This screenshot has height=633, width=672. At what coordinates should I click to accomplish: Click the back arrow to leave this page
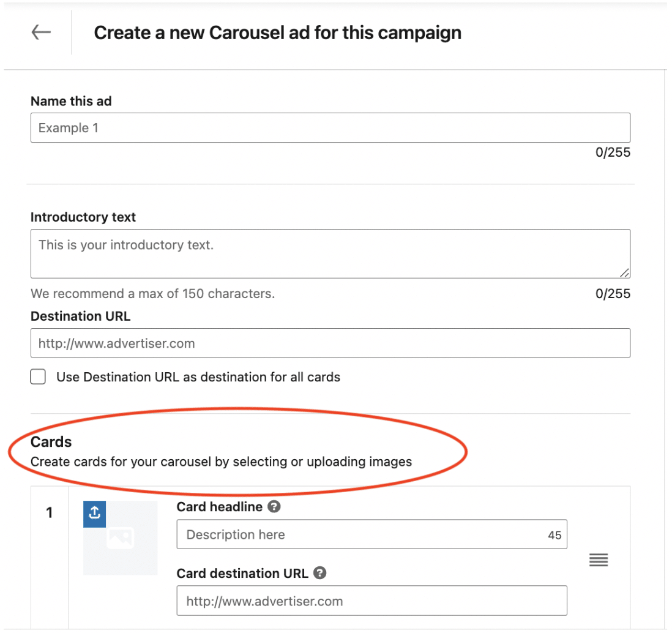coord(41,32)
